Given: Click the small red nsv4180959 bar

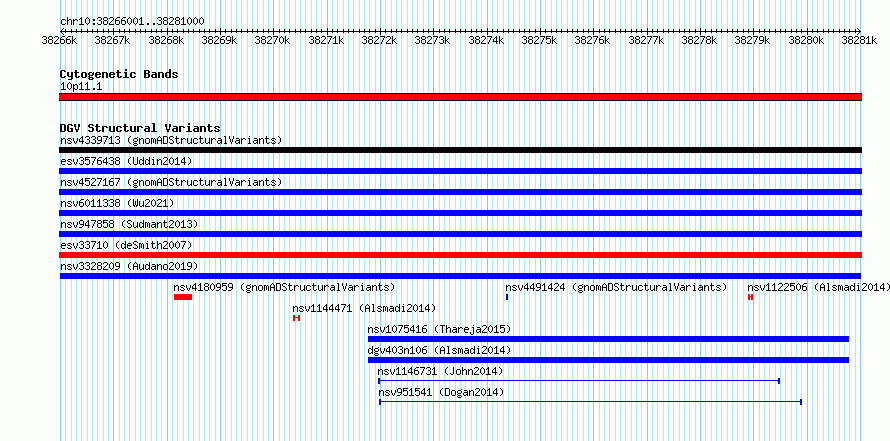Looking at the screenshot, I should 183,297.
